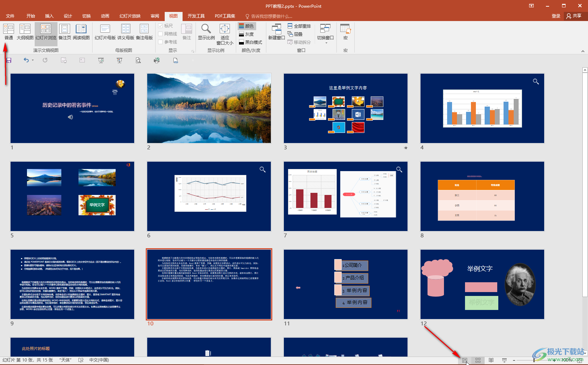Start Slide Show from status bar

(504, 360)
